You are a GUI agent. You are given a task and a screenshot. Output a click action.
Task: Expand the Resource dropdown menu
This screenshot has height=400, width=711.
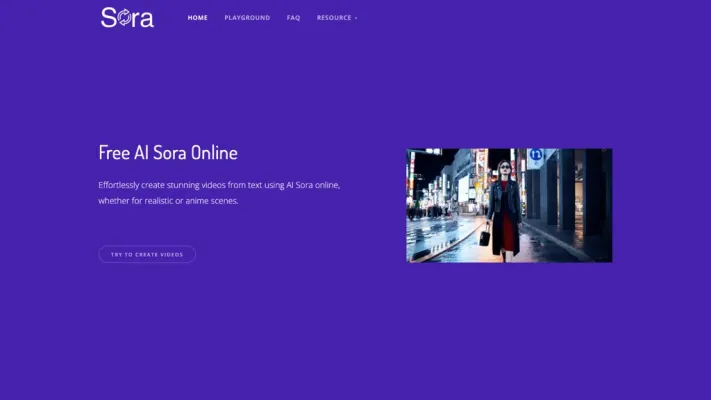(337, 18)
